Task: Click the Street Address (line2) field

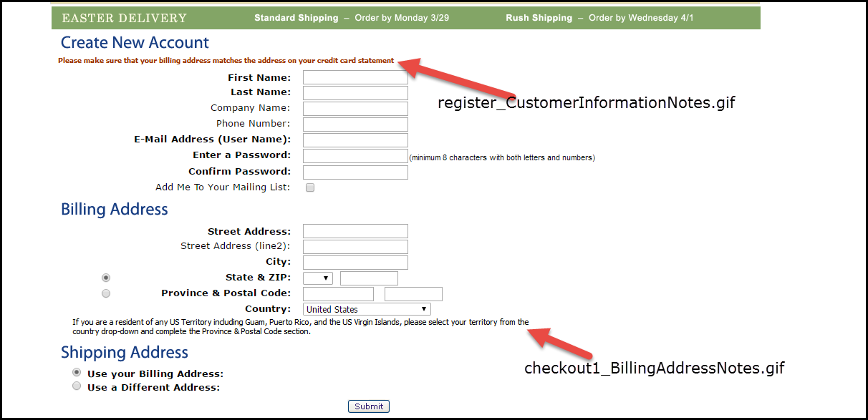Action: 355,247
